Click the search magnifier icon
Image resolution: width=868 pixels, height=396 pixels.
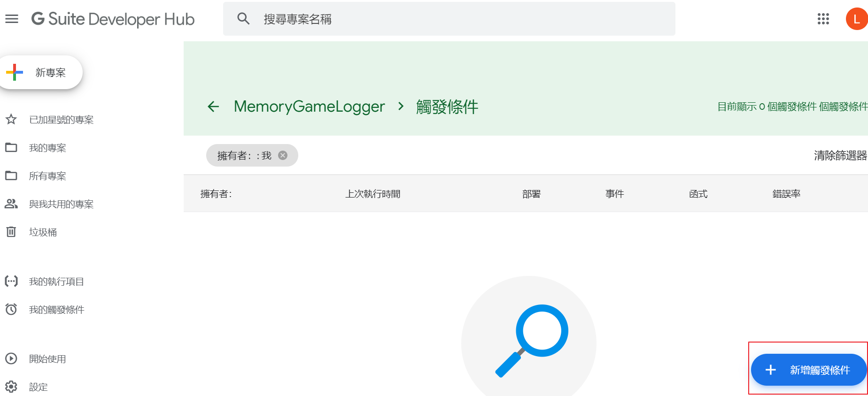tap(243, 19)
